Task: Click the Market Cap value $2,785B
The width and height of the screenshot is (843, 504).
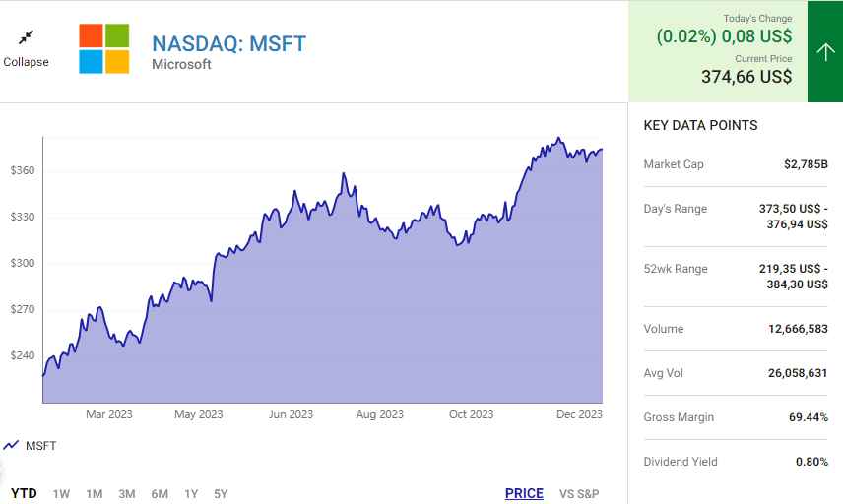Action: click(x=806, y=164)
